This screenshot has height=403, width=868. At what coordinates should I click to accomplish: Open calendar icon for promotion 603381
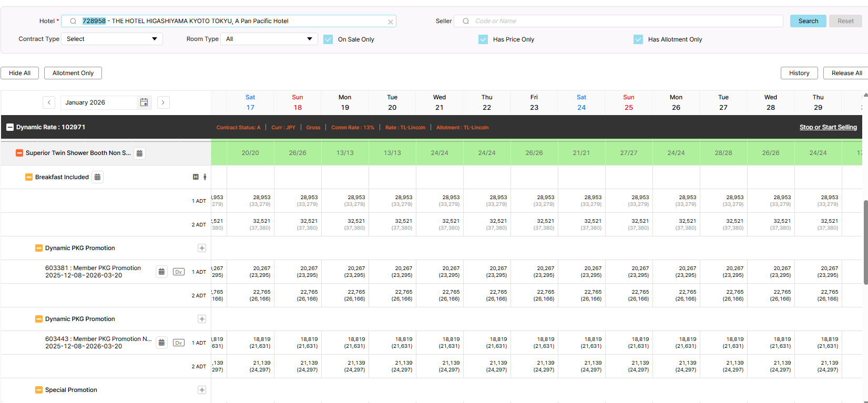click(161, 272)
